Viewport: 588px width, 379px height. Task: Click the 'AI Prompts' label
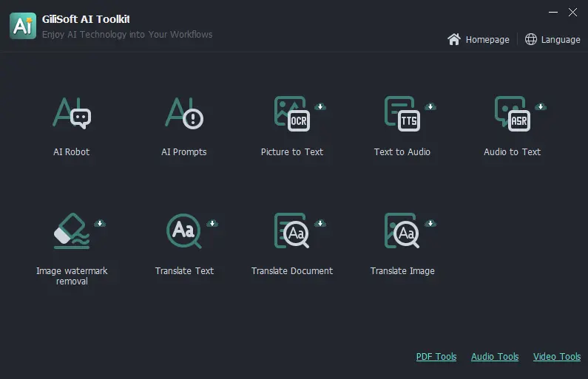pos(184,152)
